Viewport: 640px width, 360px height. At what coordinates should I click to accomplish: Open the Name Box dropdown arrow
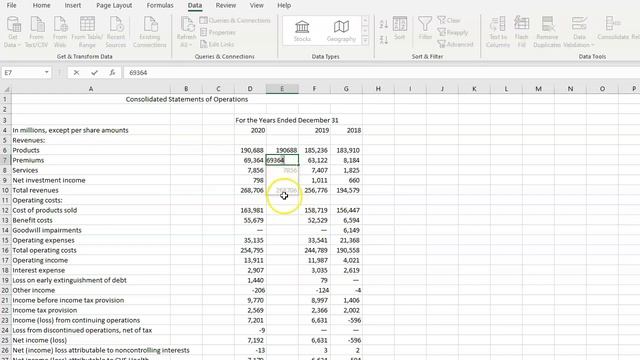pyautogui.click(x=47, y=73)
